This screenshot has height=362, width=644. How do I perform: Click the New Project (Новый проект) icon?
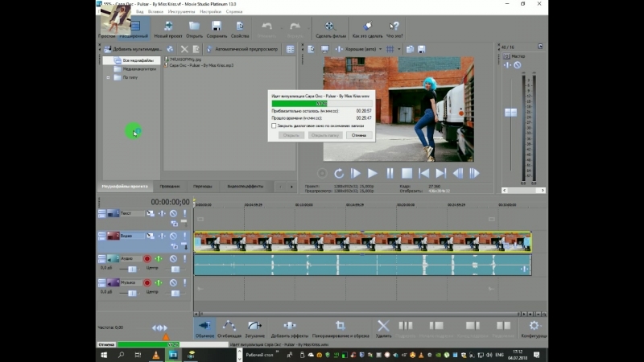pos(167,27)
